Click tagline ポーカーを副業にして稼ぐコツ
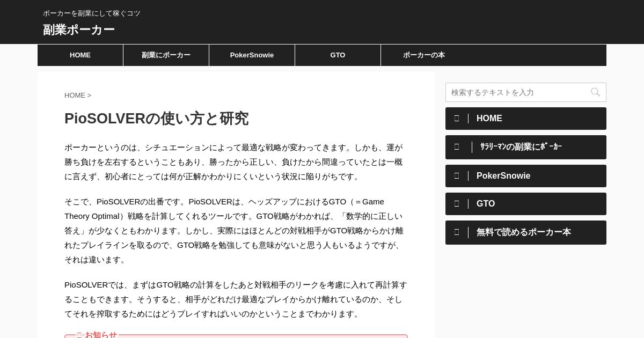This screenshot has height=338, width=644. coord(92,13)
